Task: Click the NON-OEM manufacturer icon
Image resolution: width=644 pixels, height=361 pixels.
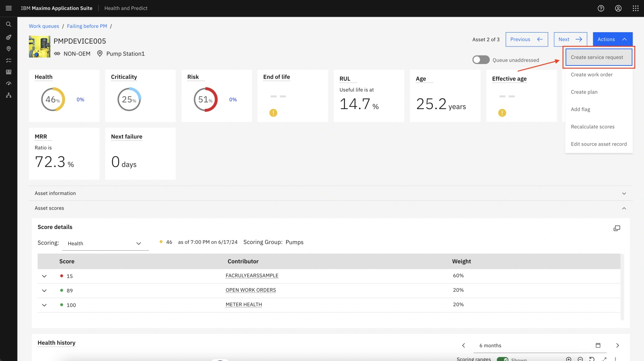Action: pyautogui.click(x=57, y=54)
